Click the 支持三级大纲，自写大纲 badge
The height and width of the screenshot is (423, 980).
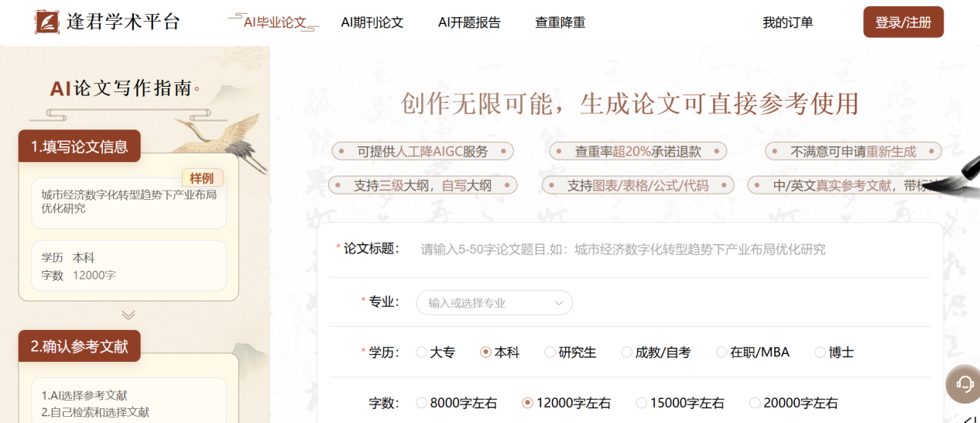pyautogui.click(x=423, y=185)
